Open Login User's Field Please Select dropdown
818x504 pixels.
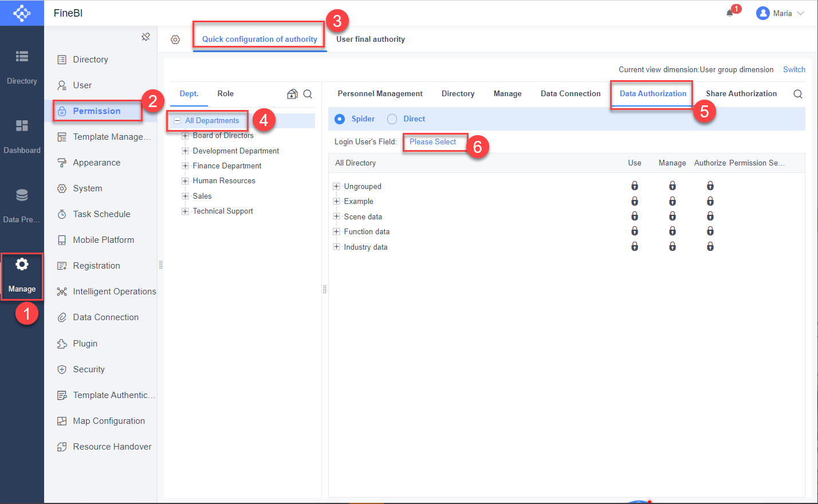tap(433, 141)
